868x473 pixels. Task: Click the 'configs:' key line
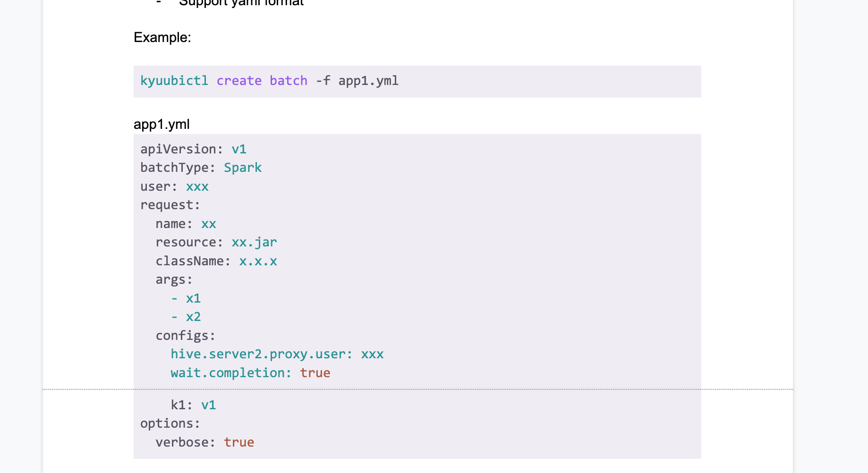186,336
